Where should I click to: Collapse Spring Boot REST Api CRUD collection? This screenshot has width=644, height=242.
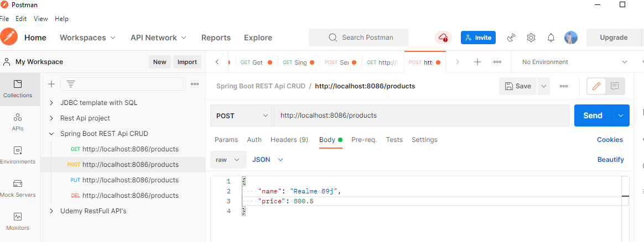click(51, 134)
